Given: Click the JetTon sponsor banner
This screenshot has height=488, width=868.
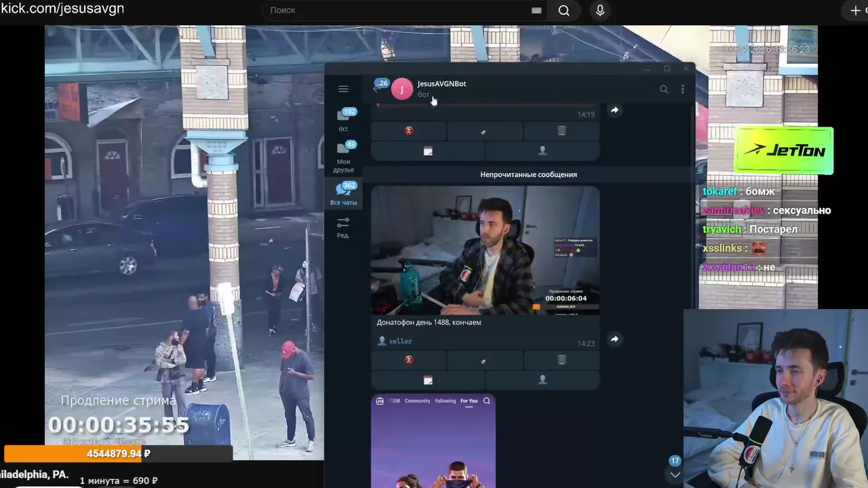Looking at the screenshot, I should 785,150.
